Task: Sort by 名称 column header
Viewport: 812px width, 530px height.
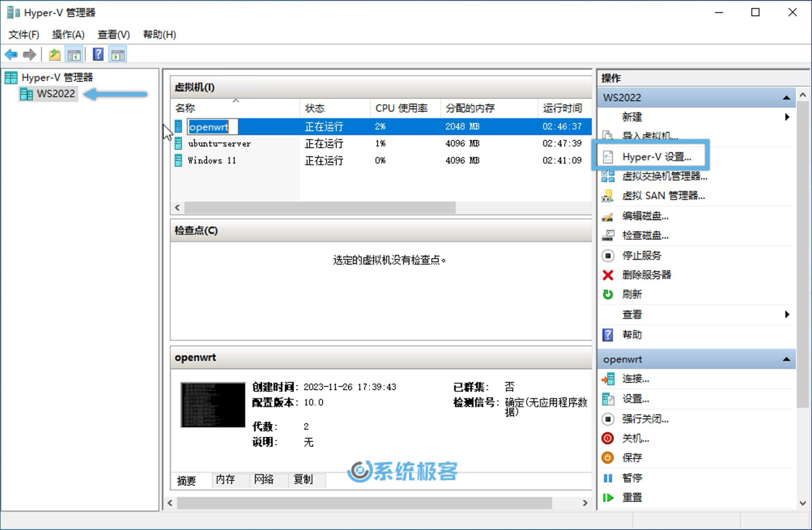Action: pos(235,108)
